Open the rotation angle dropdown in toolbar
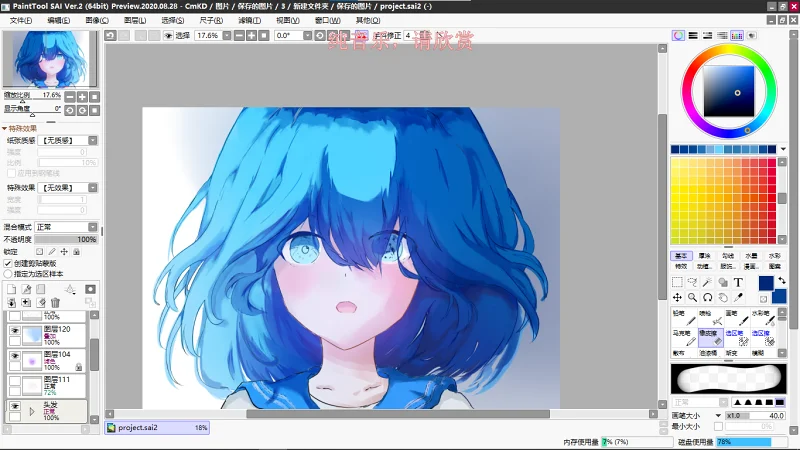Viewport: 800px width, 450px height. click(307, 35)
